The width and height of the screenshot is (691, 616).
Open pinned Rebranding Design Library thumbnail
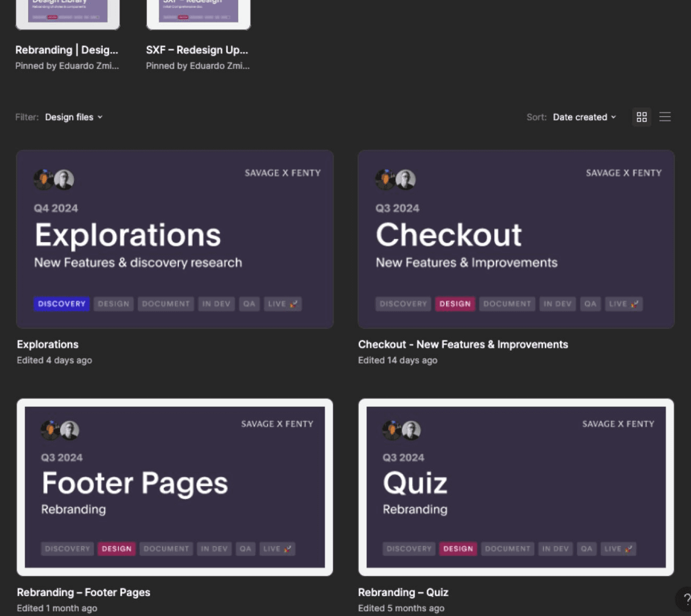68,14
